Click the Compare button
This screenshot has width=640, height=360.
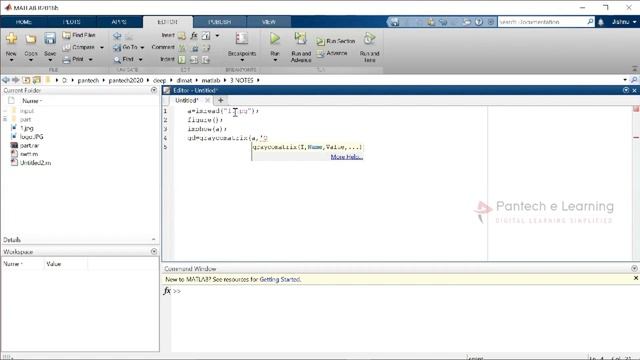pyautogui.click(x=79, y=47)
